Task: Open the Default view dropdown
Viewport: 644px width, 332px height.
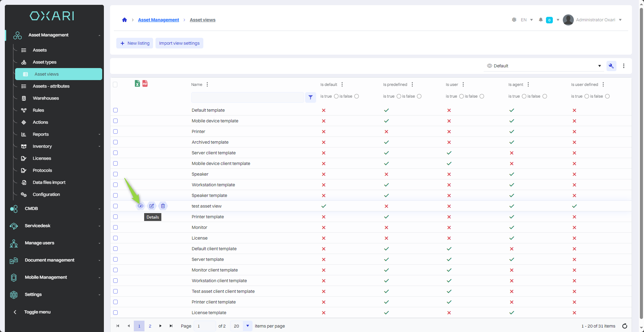Action: coord(544,66)
